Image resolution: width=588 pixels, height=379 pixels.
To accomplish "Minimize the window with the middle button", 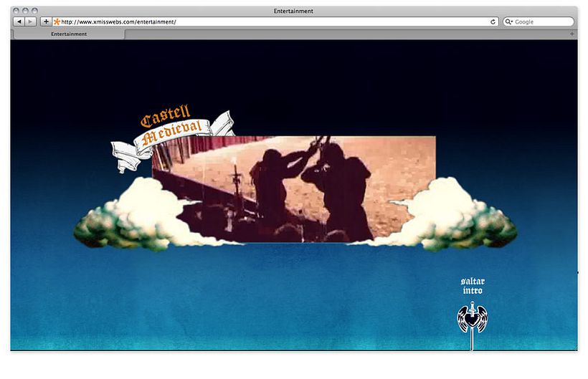I will tap(25, 11).
